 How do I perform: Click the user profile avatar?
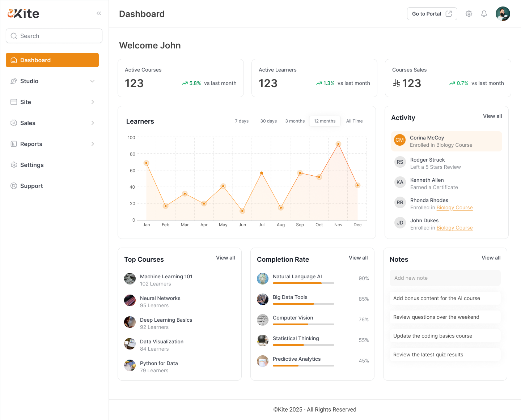(503, 14)
